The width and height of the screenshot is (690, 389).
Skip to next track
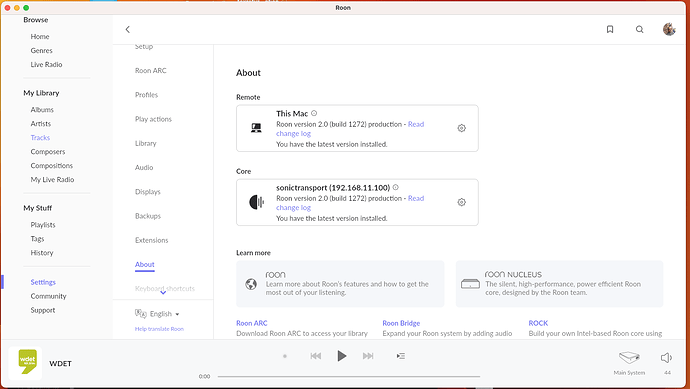(x=368, y=356)
